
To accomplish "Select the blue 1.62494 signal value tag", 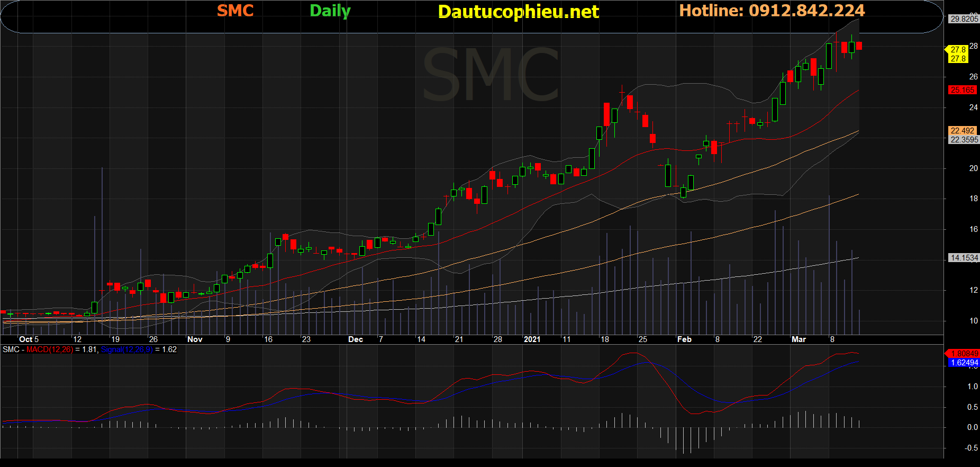I will pos(964,363).
